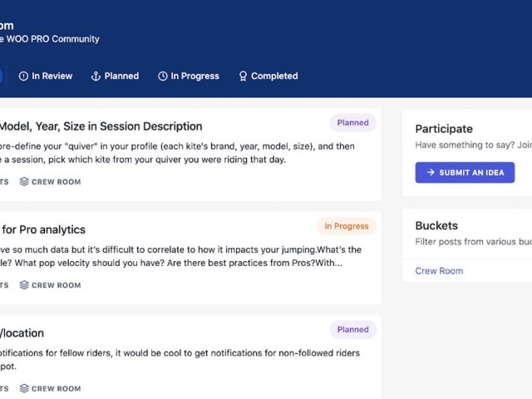532x399 pixels.
Task: Switch to the Completed tab
Action: click(273, 76)
